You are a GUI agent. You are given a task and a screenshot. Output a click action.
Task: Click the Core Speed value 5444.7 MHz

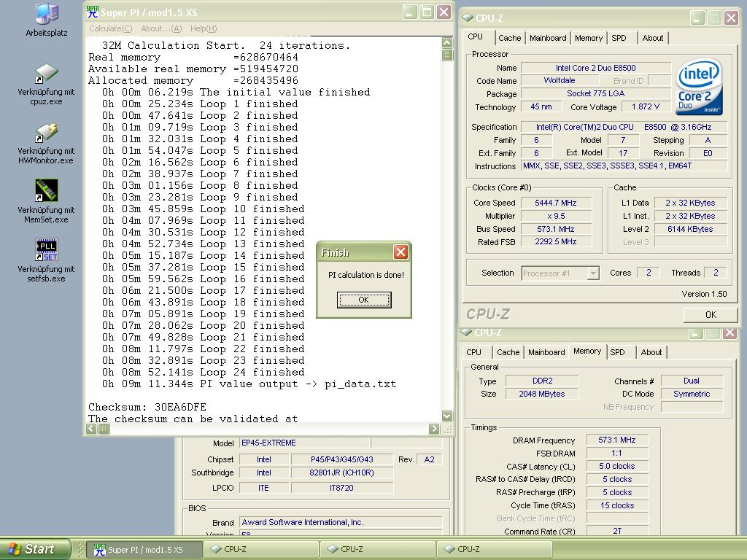point(556,203)
